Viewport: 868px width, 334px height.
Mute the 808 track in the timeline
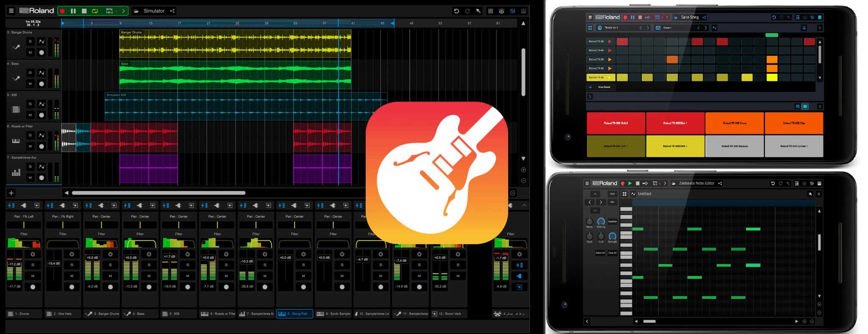(x=30, y=115)
